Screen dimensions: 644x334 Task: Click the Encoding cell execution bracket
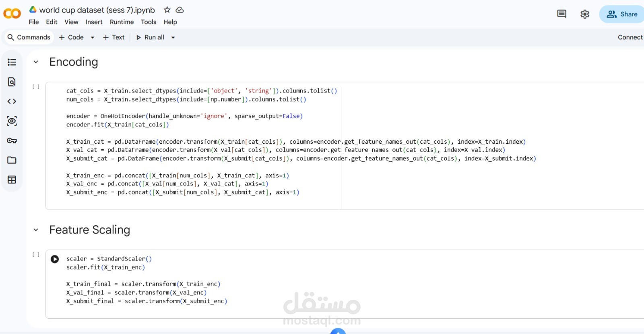(x=36, y=87)
